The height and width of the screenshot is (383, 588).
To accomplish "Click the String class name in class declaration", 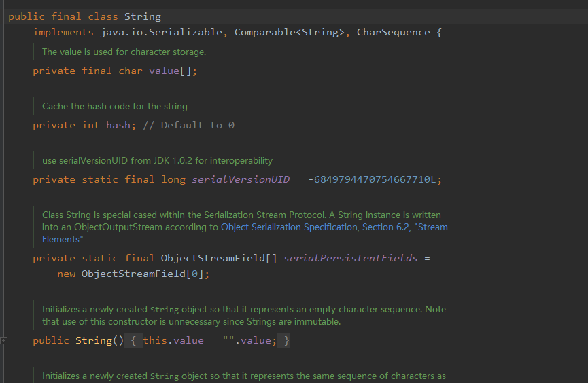I will coord(143,17).
